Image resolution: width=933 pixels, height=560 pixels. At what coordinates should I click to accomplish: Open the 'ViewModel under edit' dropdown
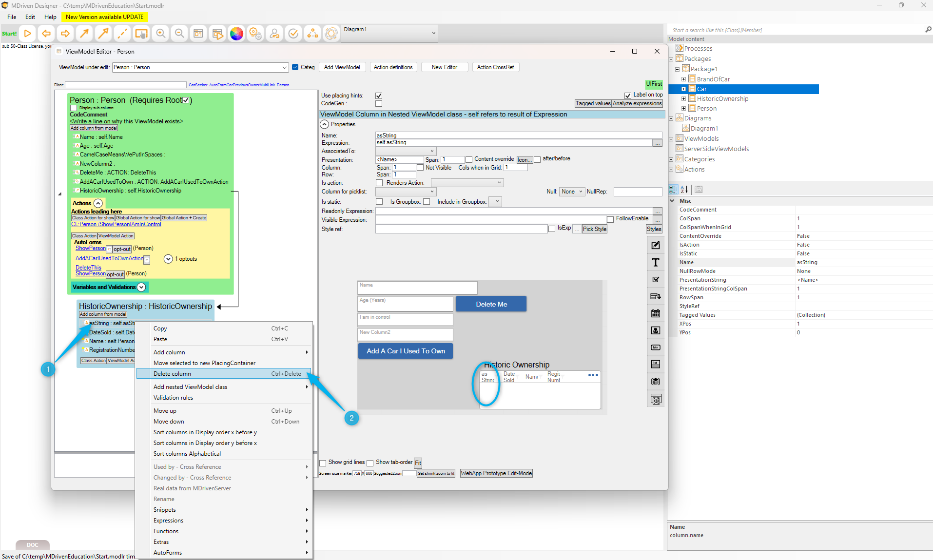pyautogui.click(x=284, y=67)
